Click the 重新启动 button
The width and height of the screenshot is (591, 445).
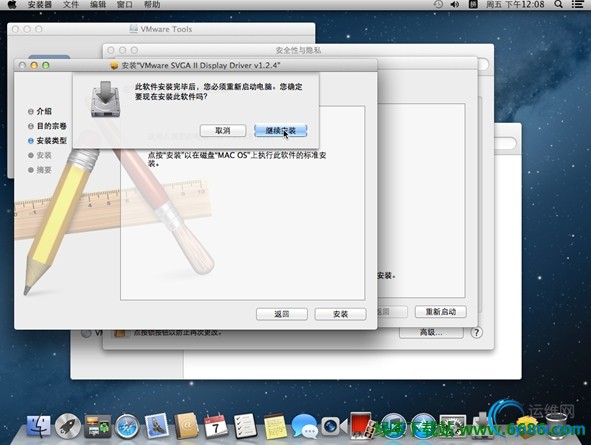click(441, 312)
